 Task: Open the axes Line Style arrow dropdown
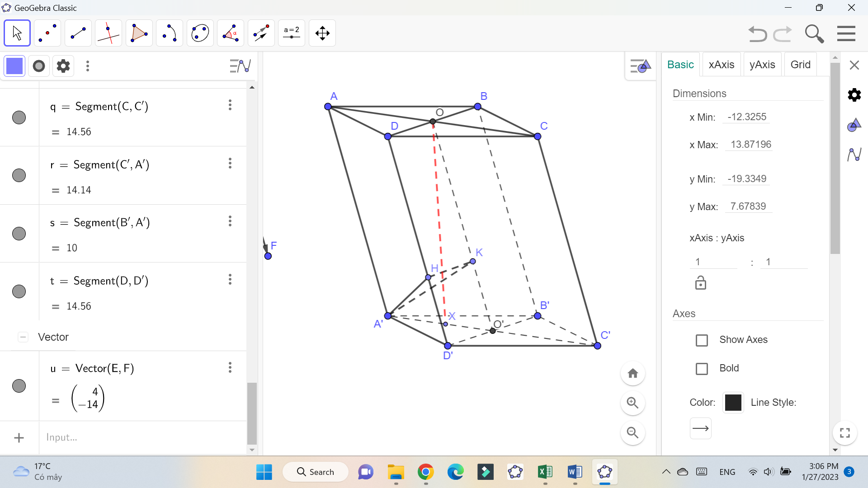point(700,428)
